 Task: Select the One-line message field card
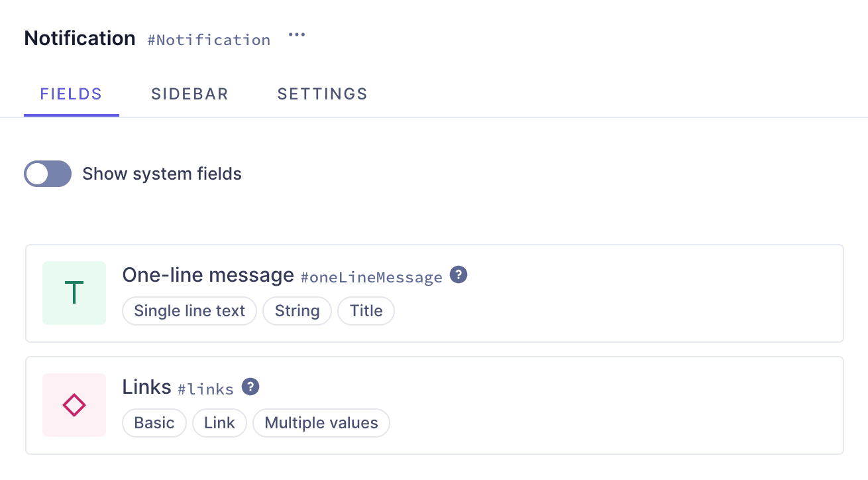(596, 293)
